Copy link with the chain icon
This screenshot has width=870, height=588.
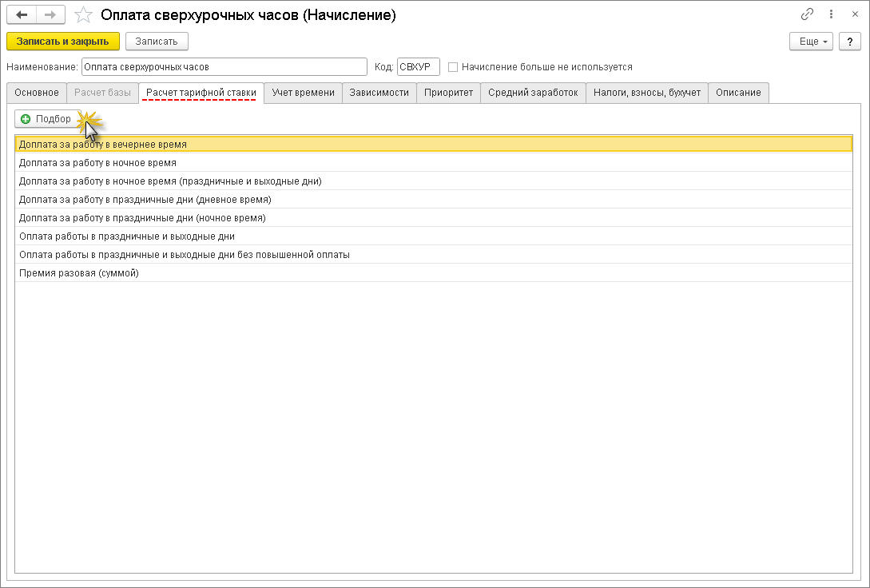[x=808, y=14]
